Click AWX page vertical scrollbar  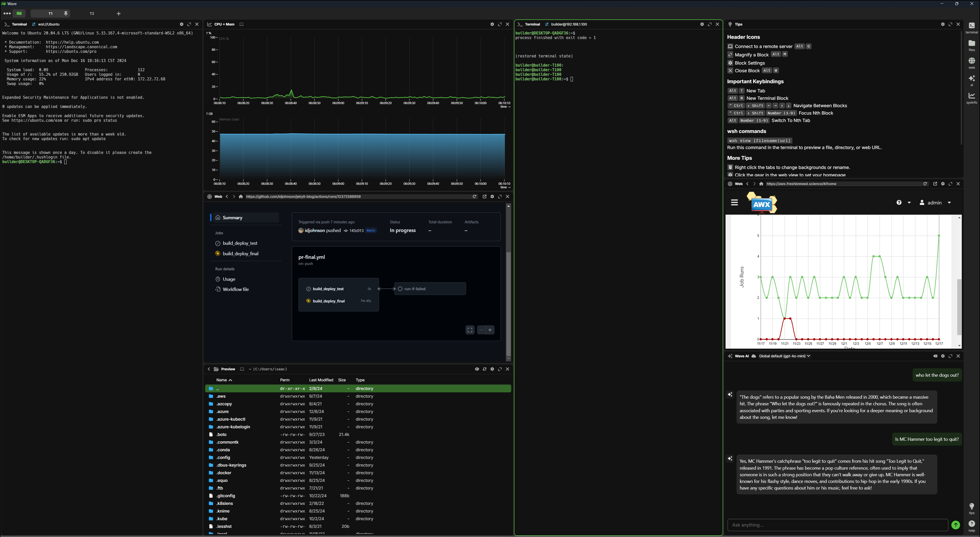[x=959, y=307]
